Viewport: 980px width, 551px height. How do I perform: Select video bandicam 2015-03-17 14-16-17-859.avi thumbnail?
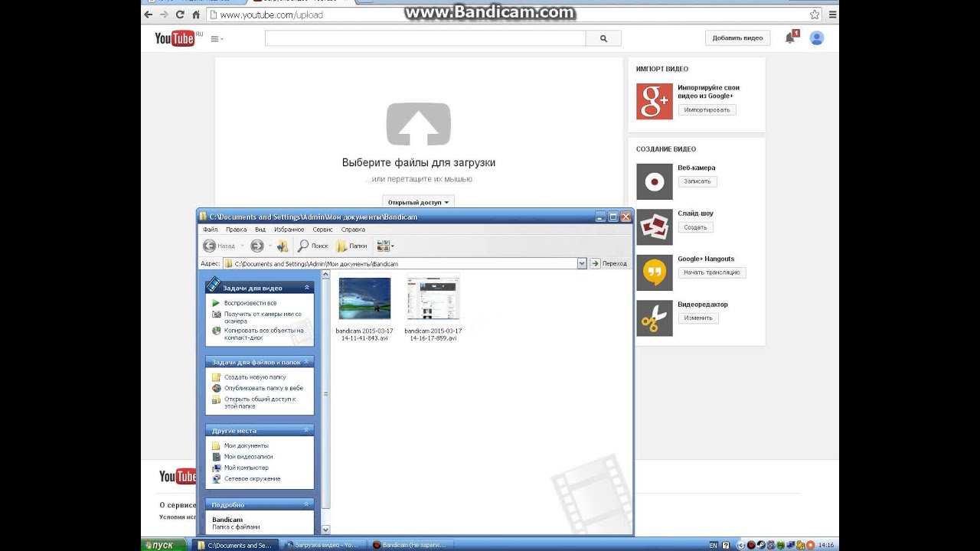pyautogui.click(x=433, y=298)
